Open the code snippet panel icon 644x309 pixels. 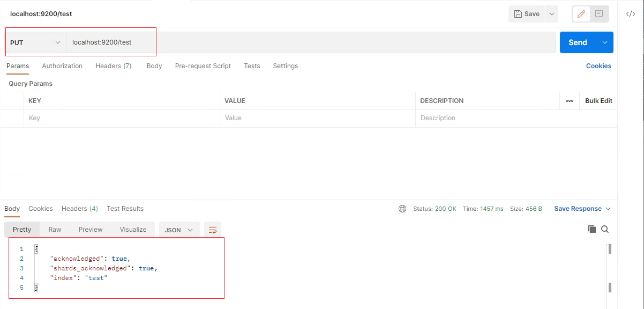(631, 14)
